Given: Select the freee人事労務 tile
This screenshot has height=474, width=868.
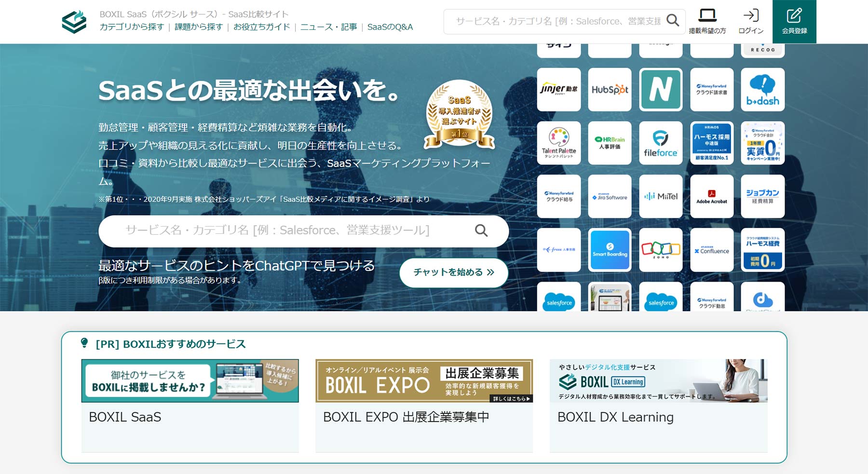Looking at the screenshot, I should pos(559,250).
